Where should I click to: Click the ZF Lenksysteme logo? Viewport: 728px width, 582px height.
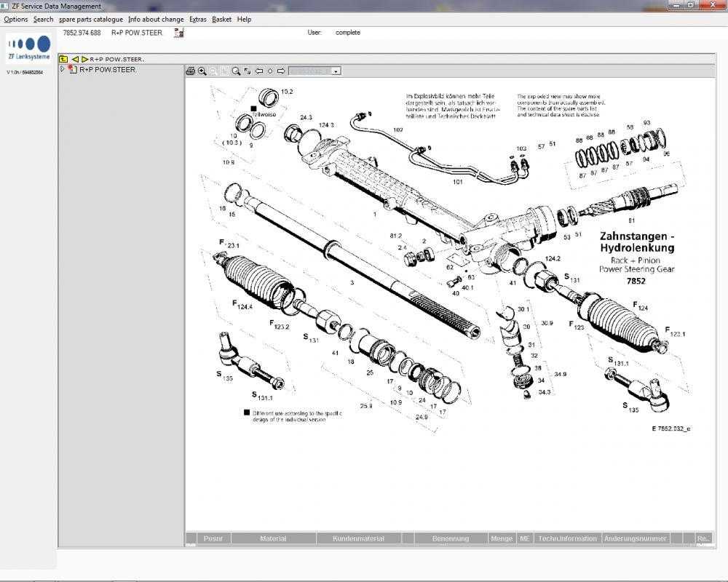[x=29, y=49]
